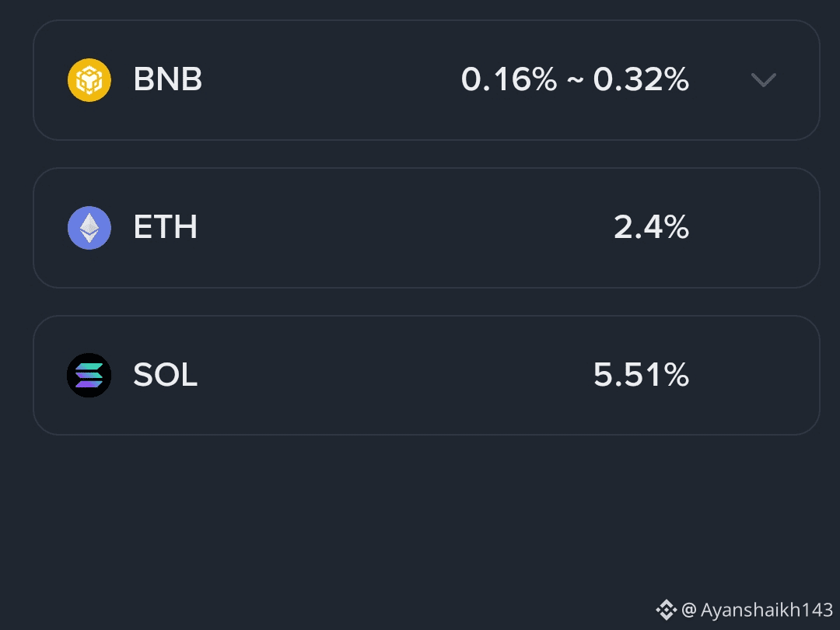
Task: Click the tilde between the BNB rates
Action: click(575, 79)
